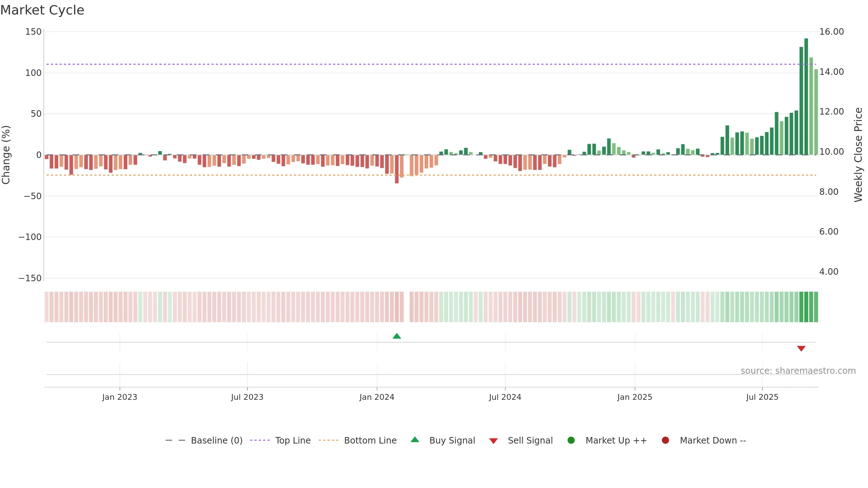The height and width of the screenshot is (488, 868).
Task: Click the Jul 2025 axis label
Action: click(762, 397)
